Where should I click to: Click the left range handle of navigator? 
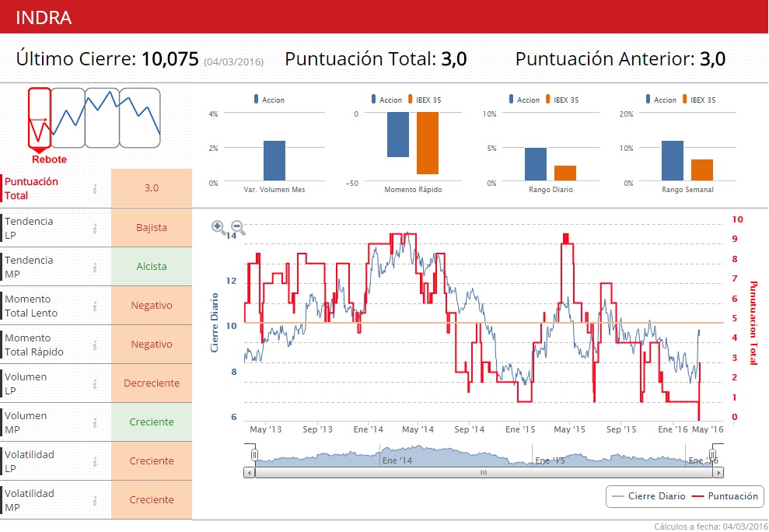click(x=254, y=454)
